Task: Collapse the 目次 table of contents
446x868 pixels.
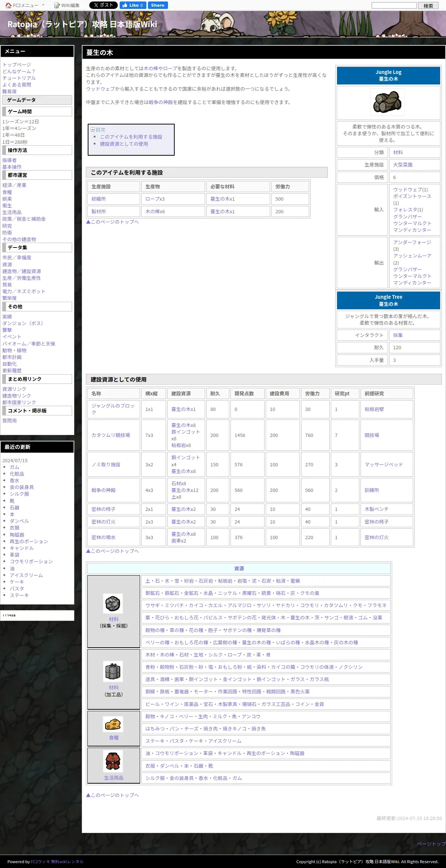Action: tap(93, 130)
